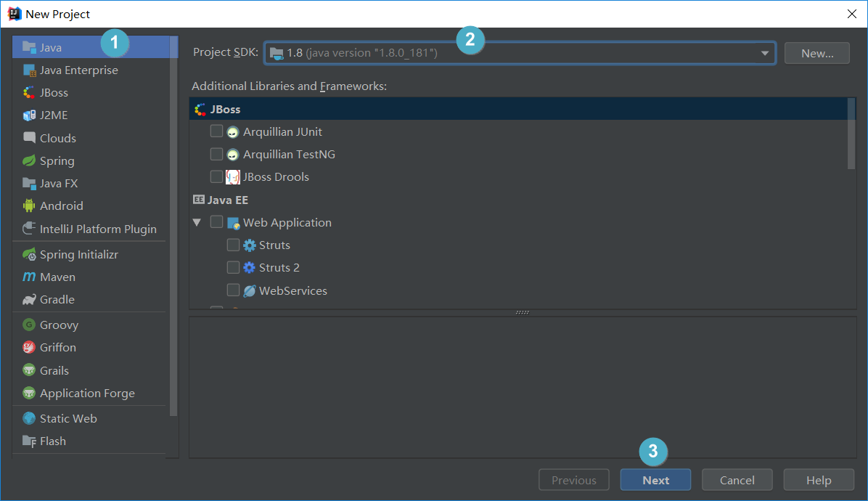
Task: Click the Java Enterprise icon
Action: [x=29, y=70]
